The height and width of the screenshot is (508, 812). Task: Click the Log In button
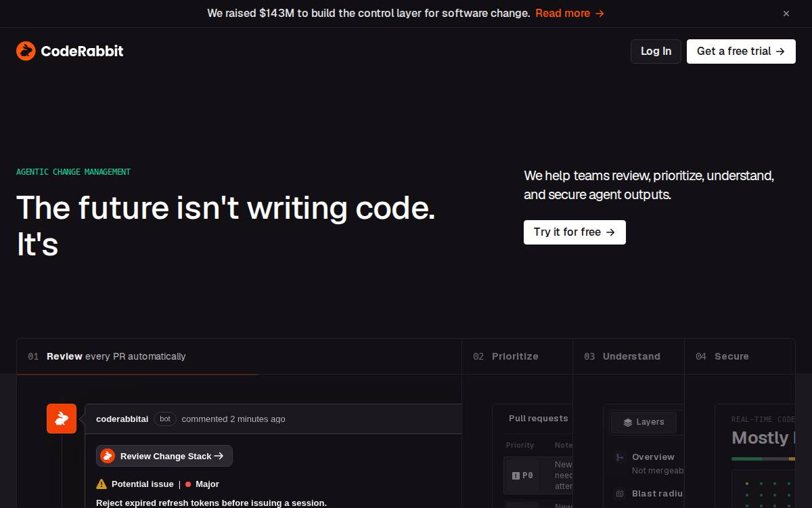point(656,51)
